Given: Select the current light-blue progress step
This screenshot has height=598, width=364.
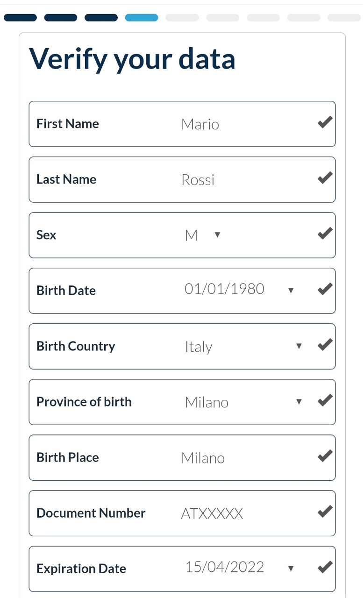Looking at the screenshot, I should pos(142,18).
